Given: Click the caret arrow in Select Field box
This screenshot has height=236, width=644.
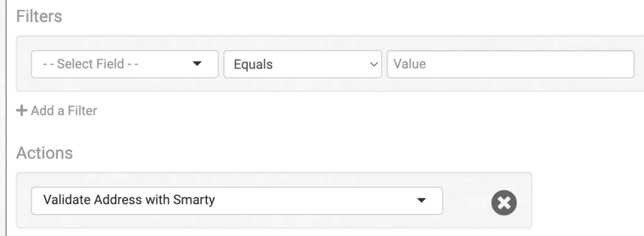Looking at the screenshot, I should coord(197,63).
